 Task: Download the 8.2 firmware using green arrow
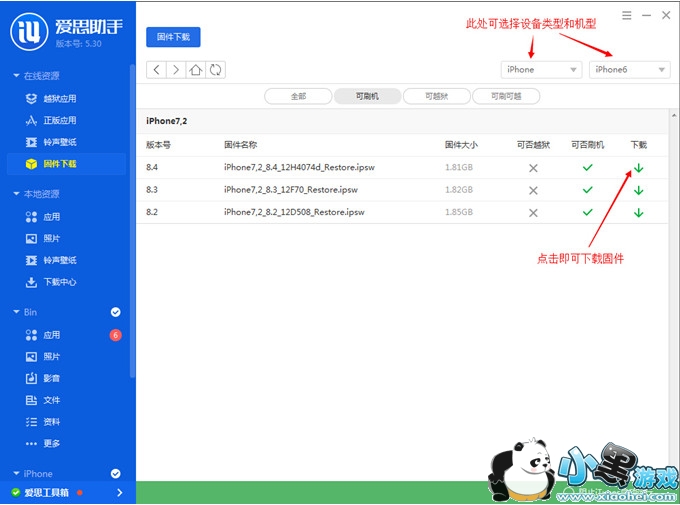coord(638,212)
